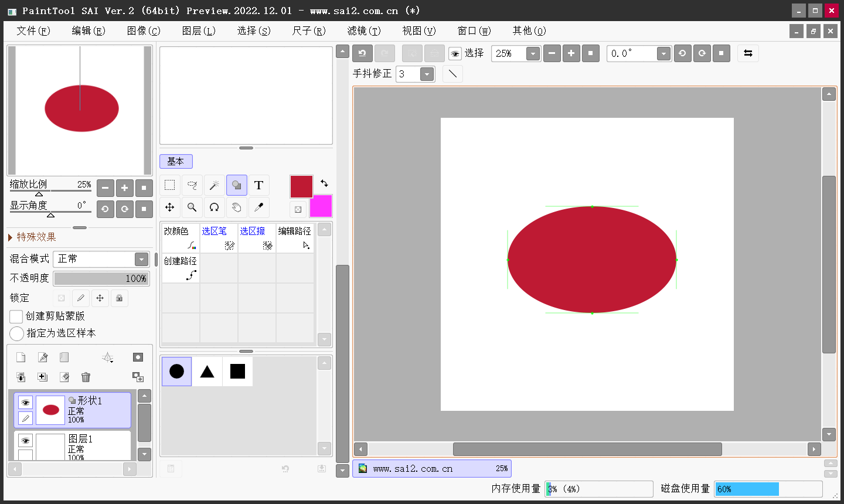This screenshot has height=504, width=844.
Task: Toggle lock transparency pixels
Action: tap(62, 298)
